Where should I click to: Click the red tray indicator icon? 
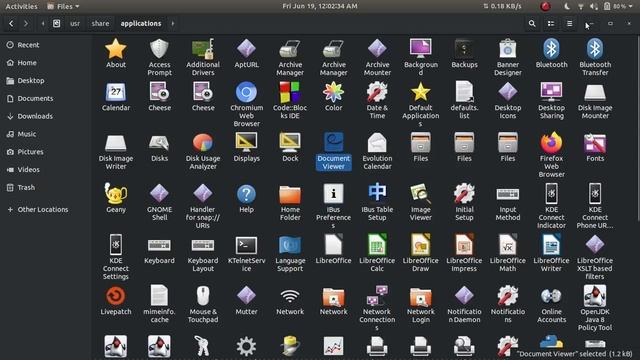click(x=545, y=6)
